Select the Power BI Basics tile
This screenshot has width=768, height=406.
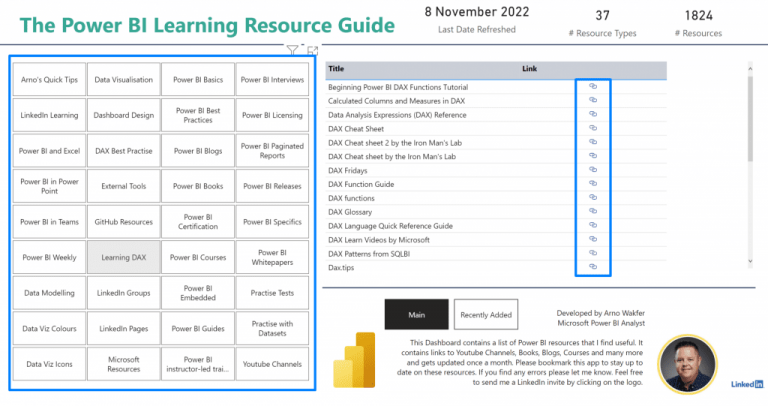pos(198,79)
